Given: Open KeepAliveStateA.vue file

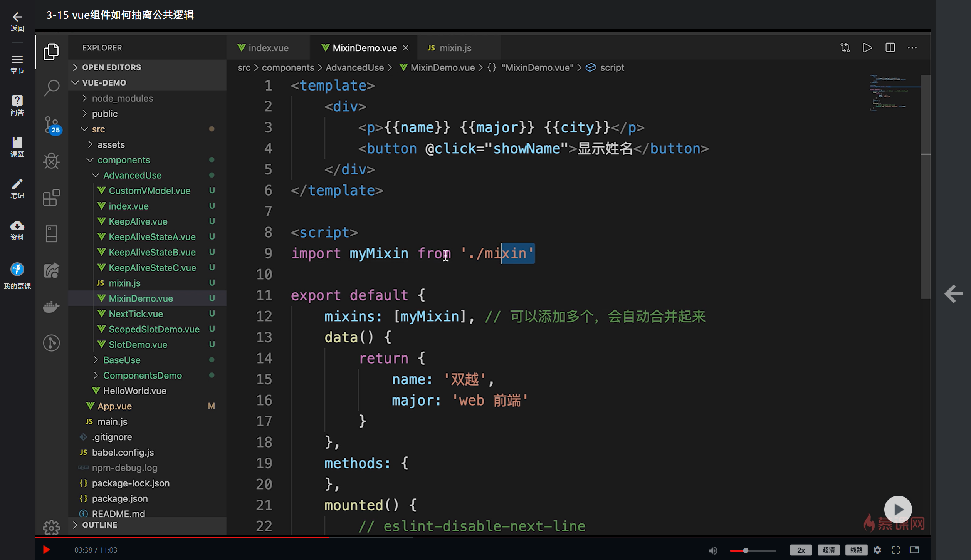Looking at the screenshot, I should click(x=147, y=237).
